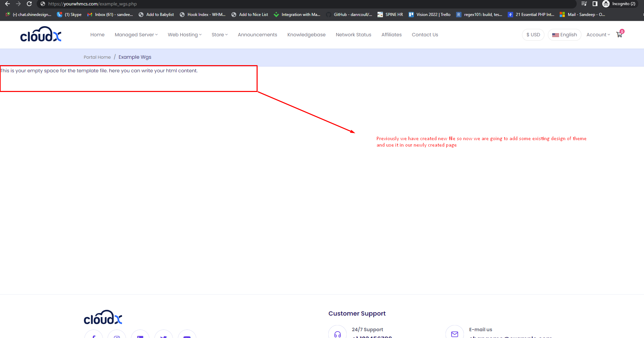Open the Gmail Inbox bookmark
Screen dimensions: 644x338
coord(110,15)
